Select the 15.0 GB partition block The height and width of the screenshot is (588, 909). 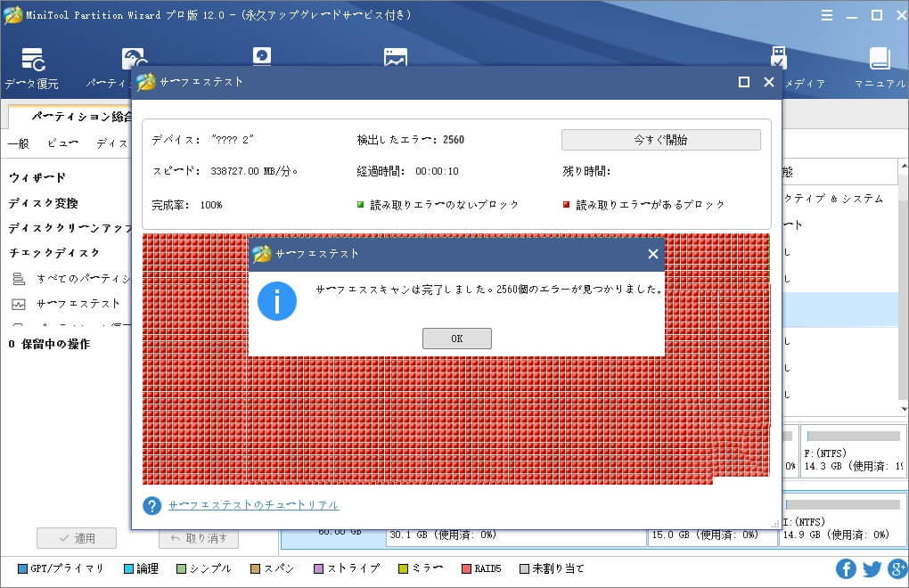(712, 536)
